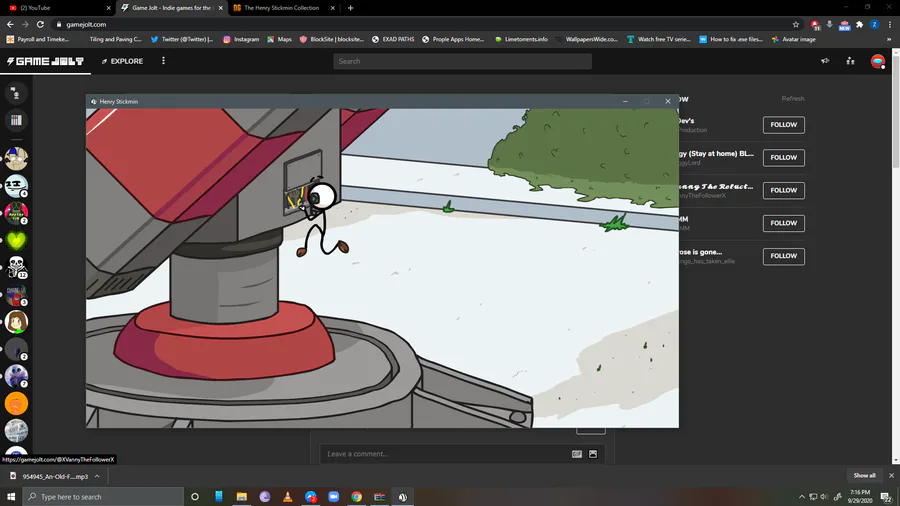Open the brown-haired girl avatar community
Screen dimensions: 900x506
16,322
